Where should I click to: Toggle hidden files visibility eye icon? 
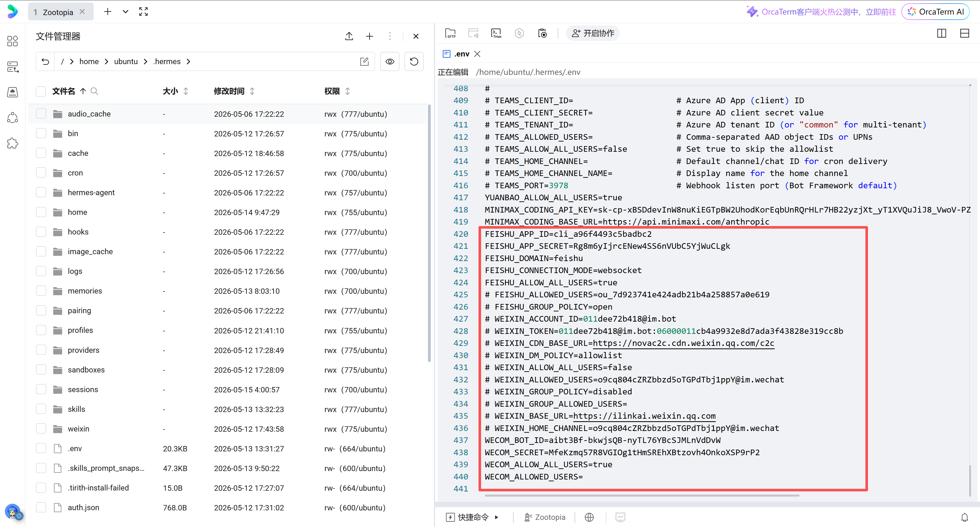(x=390, y=62)
